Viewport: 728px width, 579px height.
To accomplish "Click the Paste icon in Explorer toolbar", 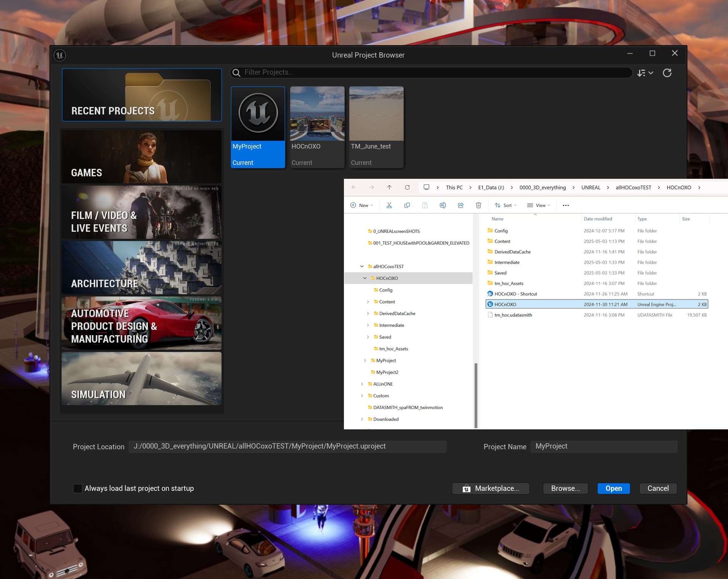I will (x=425, y=205).
